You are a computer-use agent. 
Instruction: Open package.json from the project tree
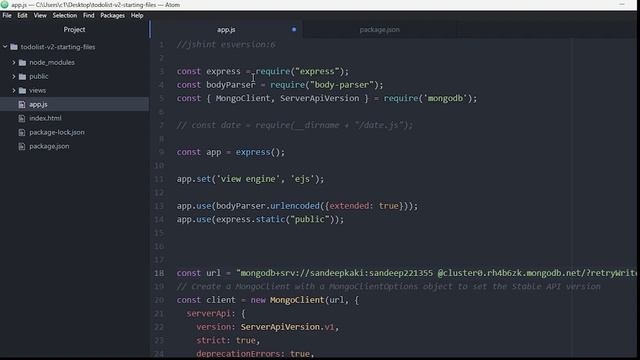[x=49, y=146]
